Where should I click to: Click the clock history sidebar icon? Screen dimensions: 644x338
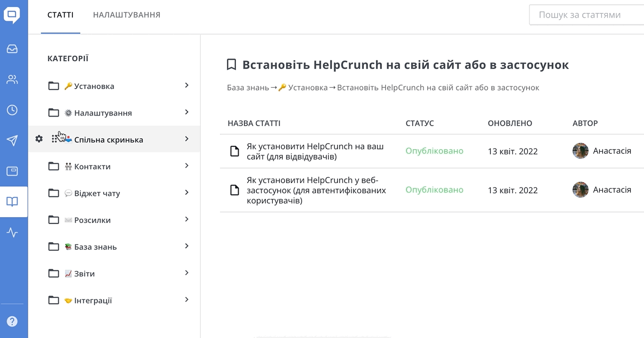point(12,110)
